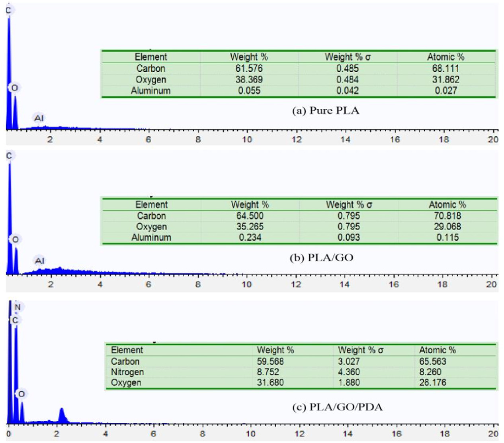
Task: Select the Al peak label in Pure PLA spectrum
Action: (x=39, y=118)
